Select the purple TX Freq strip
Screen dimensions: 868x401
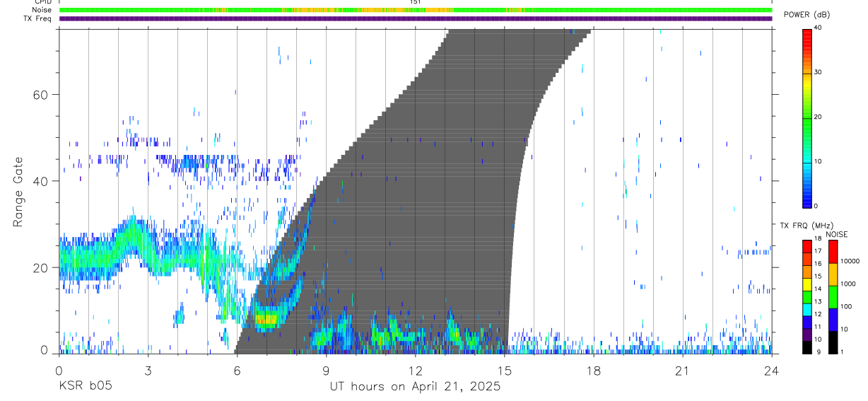[416, 18]
